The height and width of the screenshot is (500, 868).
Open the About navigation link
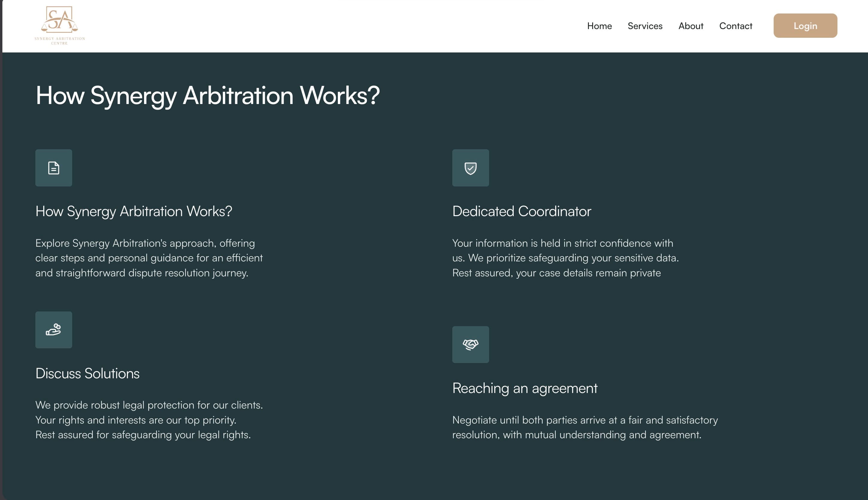point(691,26)
